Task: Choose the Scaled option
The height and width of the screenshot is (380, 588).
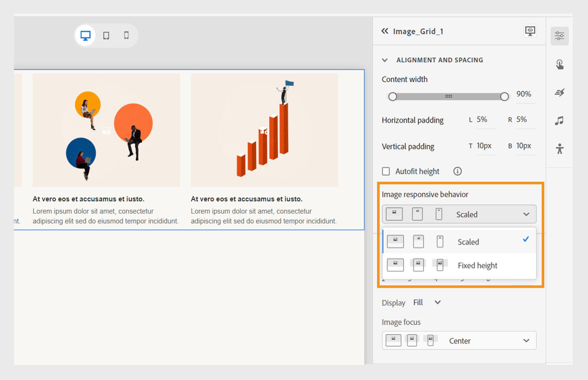Action: coord(468,242)
